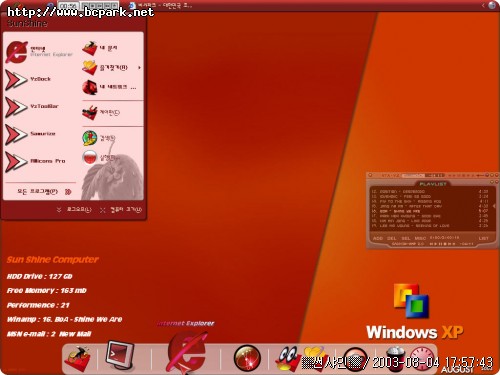Click the playlist scroll arrow on right edge
Image resolution: width=500 pixels, height=375 pixels.
(494, 206)
